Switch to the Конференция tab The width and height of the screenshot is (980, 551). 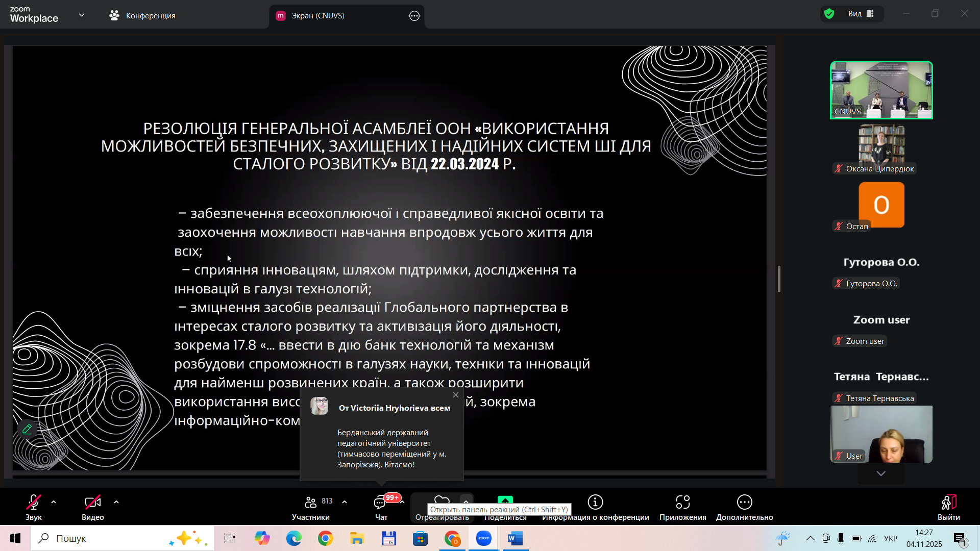142,16
